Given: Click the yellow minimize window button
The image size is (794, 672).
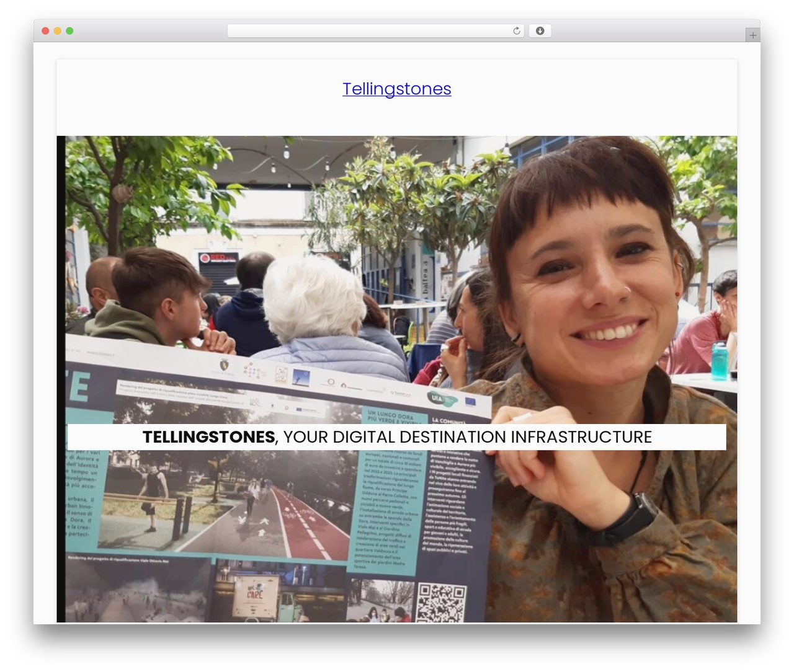Looking at the screenshot, I should 58,31.
